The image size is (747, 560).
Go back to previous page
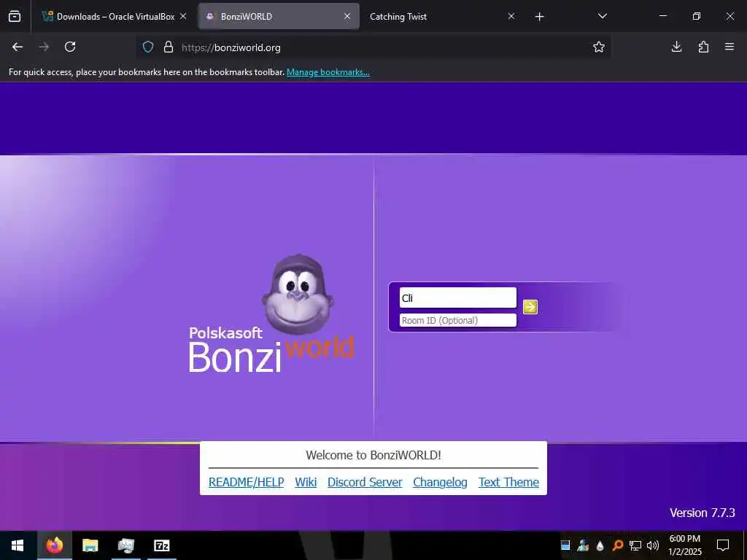click(x=18, y=47)
